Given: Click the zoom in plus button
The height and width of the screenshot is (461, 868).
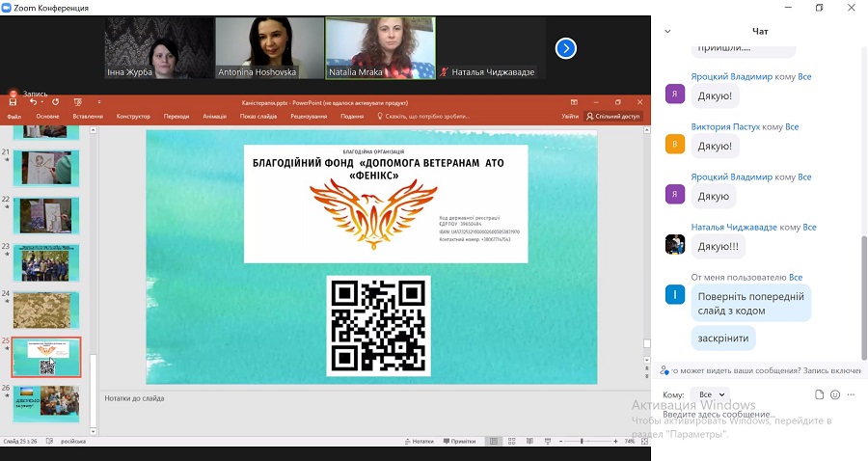Looking at the screenshot, I should (x=615, y=441).
